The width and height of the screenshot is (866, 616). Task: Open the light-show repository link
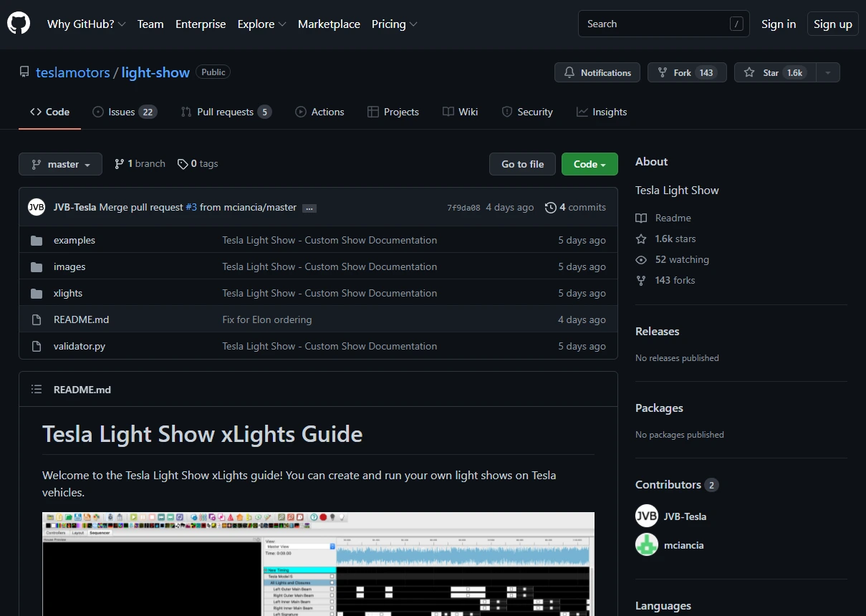click(155, 72)
